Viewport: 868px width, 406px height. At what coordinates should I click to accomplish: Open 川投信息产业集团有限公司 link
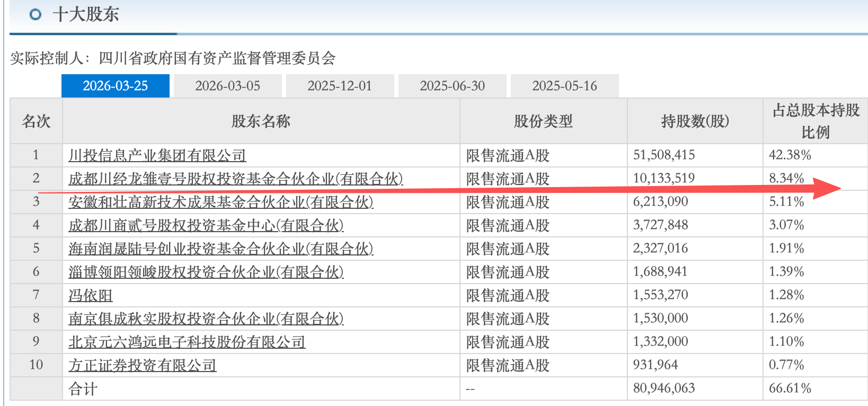pos(157,155)
